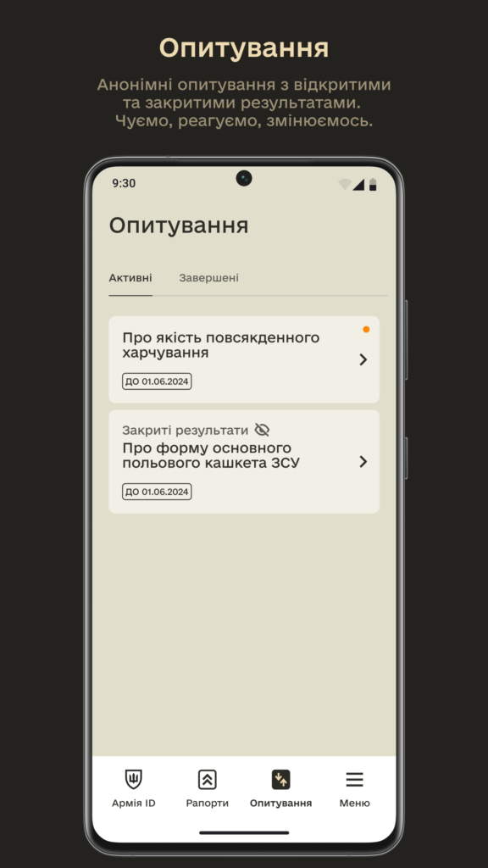Tap the battery status icon
Viewport: 488px width, 868px height.
[373, 184]
